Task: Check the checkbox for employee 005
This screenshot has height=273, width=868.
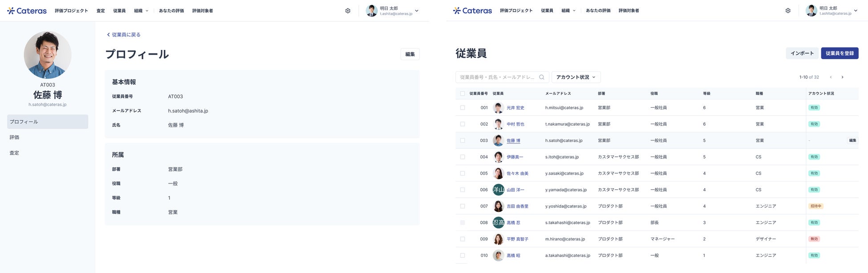Action: [462, 173]
